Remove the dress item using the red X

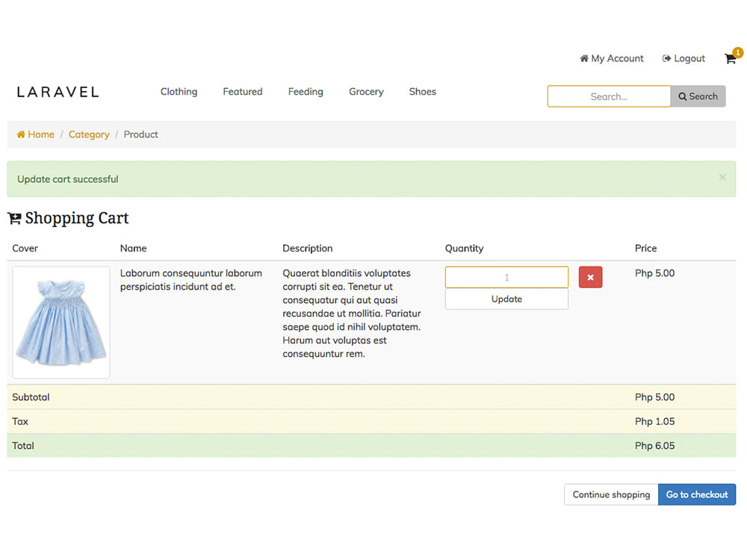pos(590,277)
